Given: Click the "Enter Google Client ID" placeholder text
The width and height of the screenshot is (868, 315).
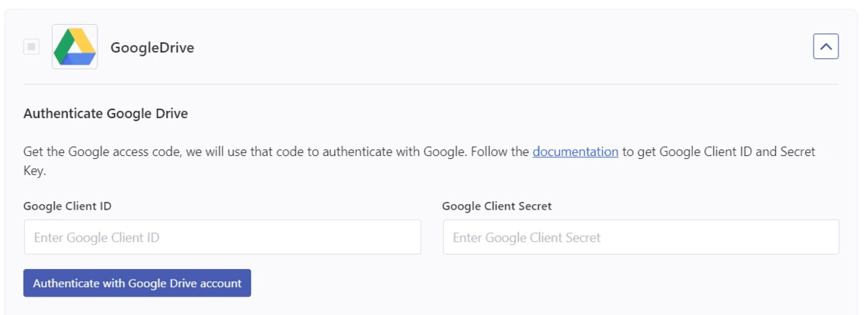Looking at the screenshot, I should tap(97, 237).
